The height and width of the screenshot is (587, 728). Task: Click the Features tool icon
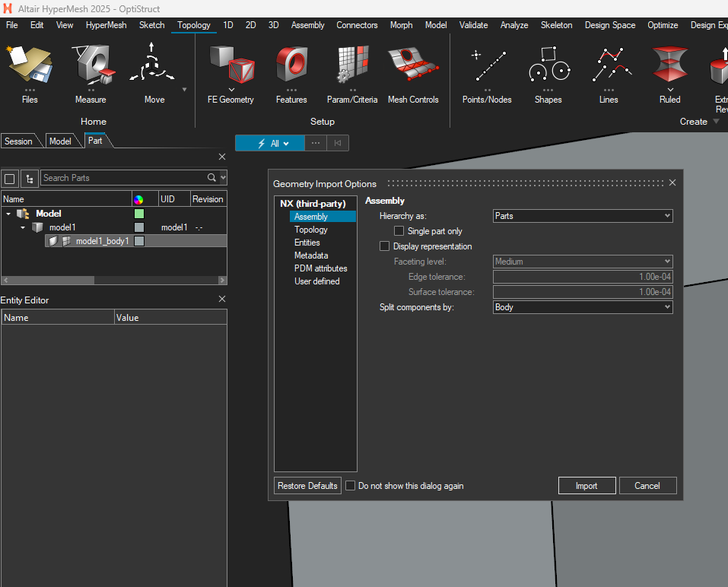(291, 66)
